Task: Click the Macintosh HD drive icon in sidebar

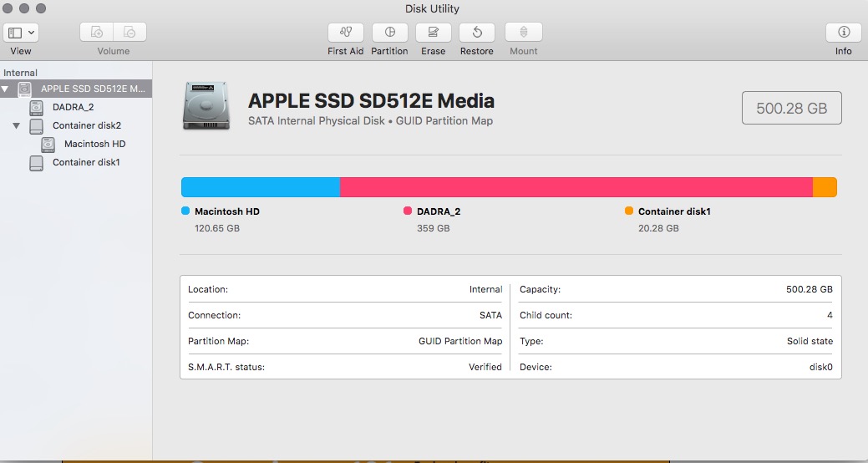Action: tap(48, 145)
